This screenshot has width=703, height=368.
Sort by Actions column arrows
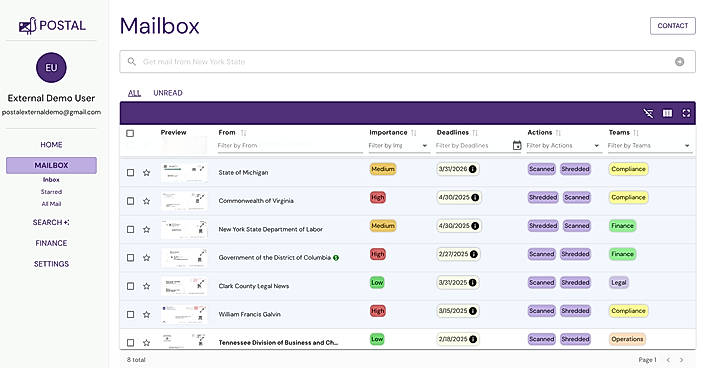[558, 133]
